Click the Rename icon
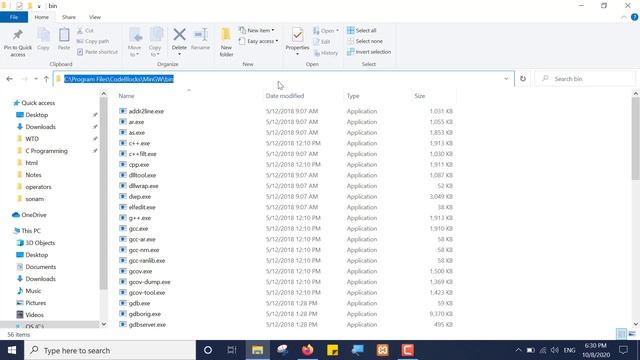The height and width of the screenshot is (360, 640). pyautogui.click(x=200, y=35)
